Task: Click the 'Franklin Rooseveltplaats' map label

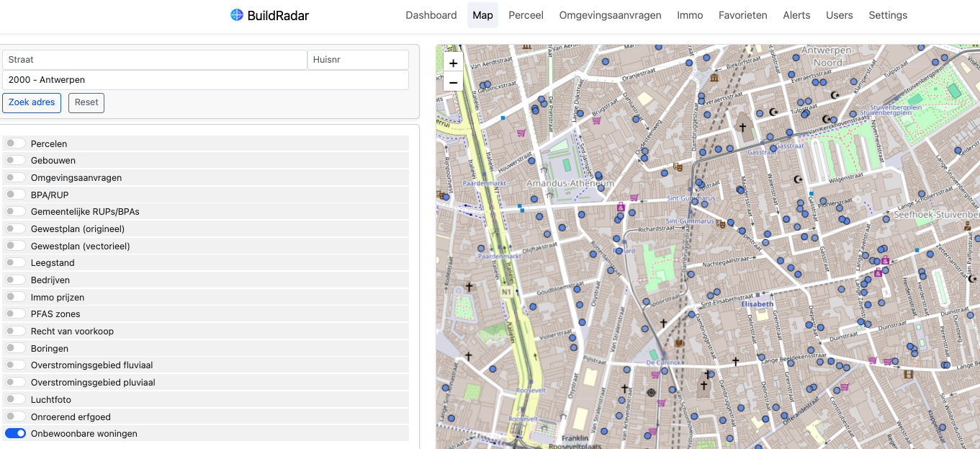Action: click(x=575, y=443)
